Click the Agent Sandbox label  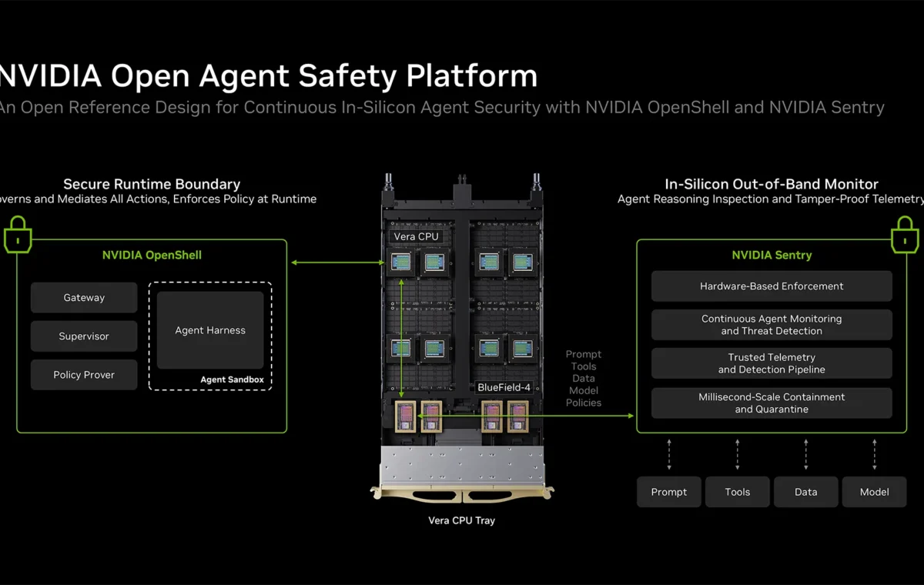(232, 379)
